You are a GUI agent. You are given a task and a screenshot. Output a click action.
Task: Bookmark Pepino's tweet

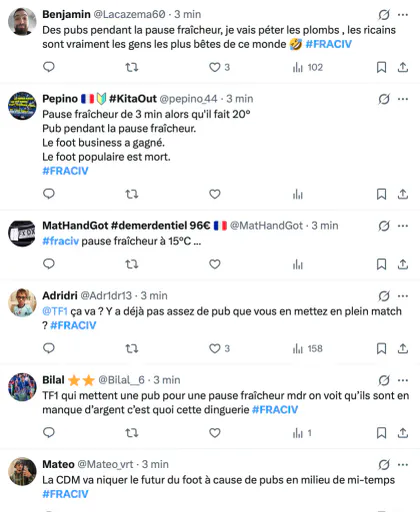coord(381,194)
